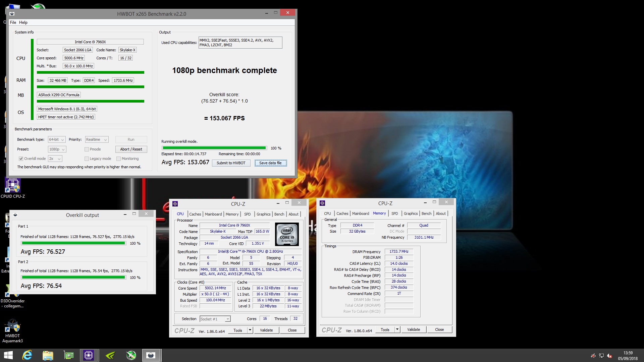Expand the Tools arrow in CPU-Z Memory window

[397, 329]
